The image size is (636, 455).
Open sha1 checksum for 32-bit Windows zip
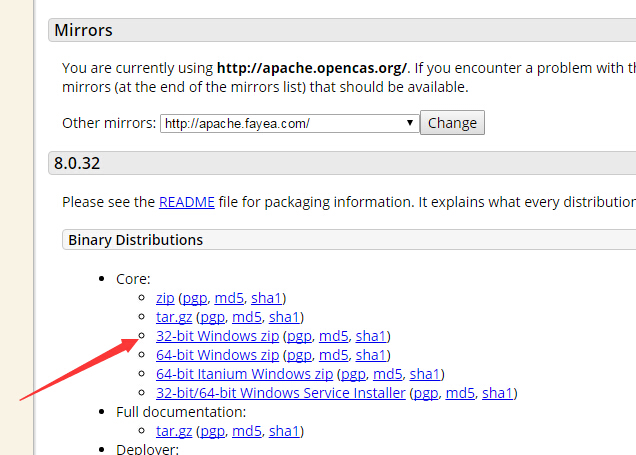[x=370, y=336]
